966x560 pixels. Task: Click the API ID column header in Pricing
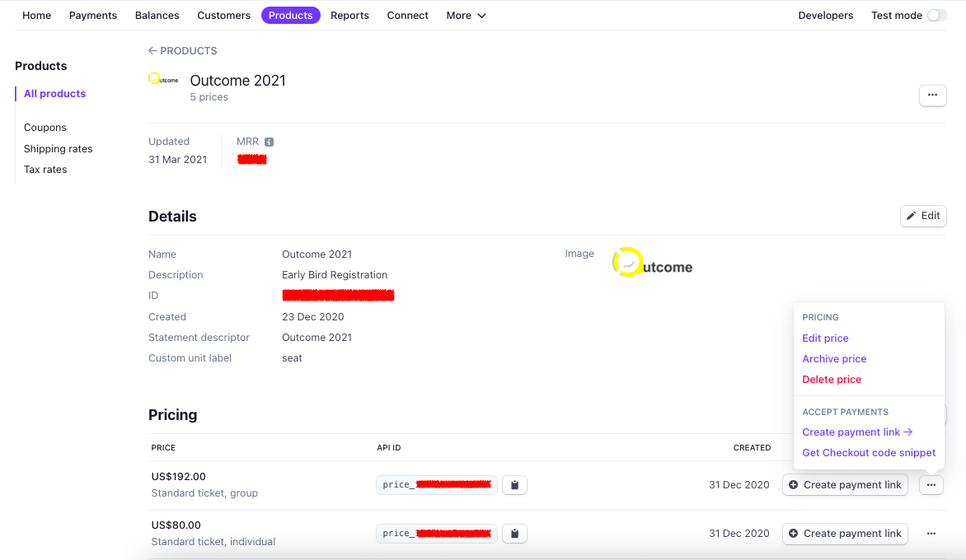click(x=389, y=448)
